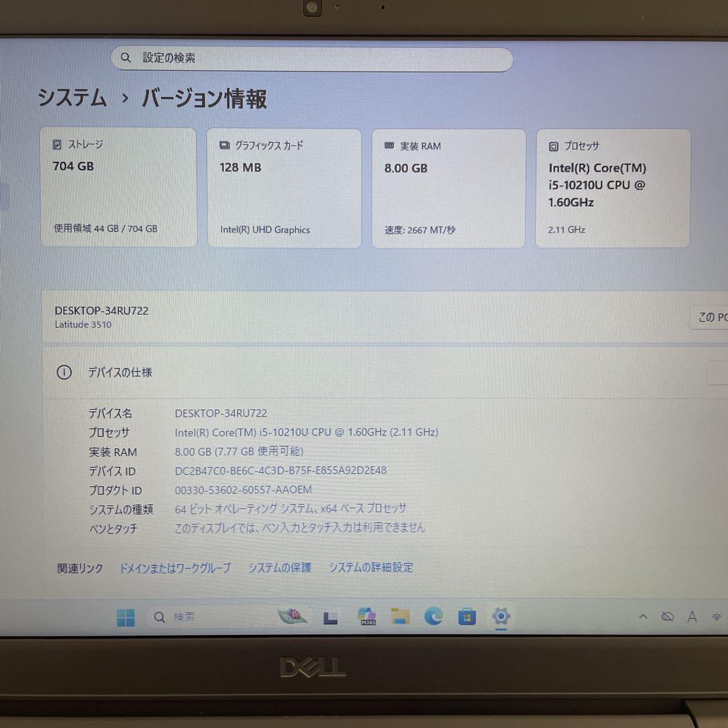Viewport: 728px width, 728px height.
Task: Click the RAM chip icon
Action: [x=389, y=146]
